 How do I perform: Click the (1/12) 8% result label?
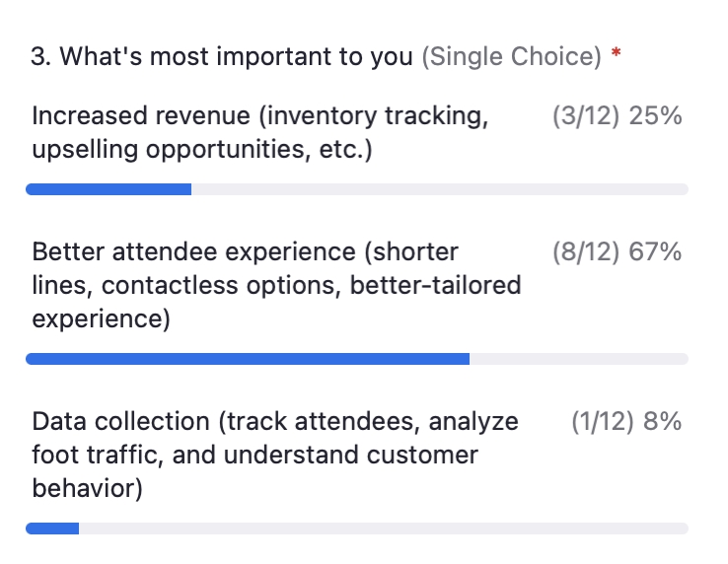point(626,421)
